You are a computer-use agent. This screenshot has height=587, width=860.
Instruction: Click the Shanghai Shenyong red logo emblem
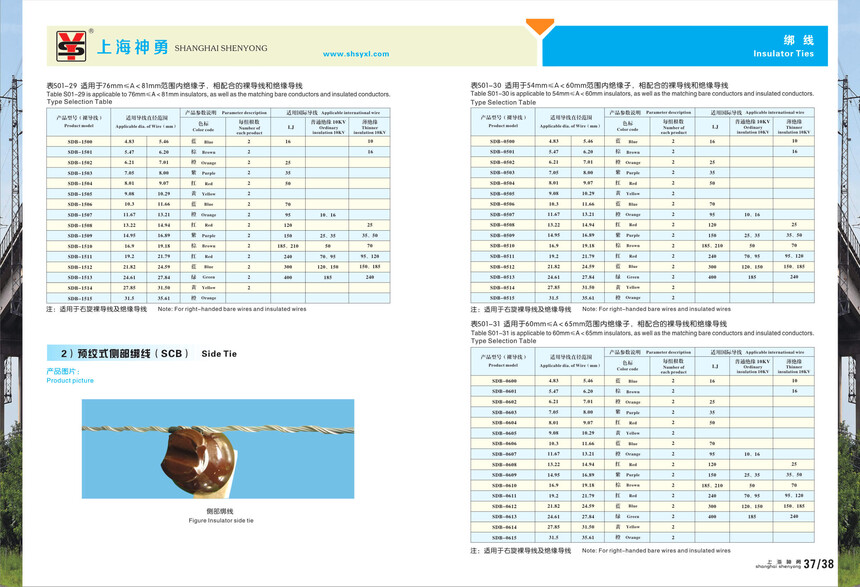[x=71, y=46]
